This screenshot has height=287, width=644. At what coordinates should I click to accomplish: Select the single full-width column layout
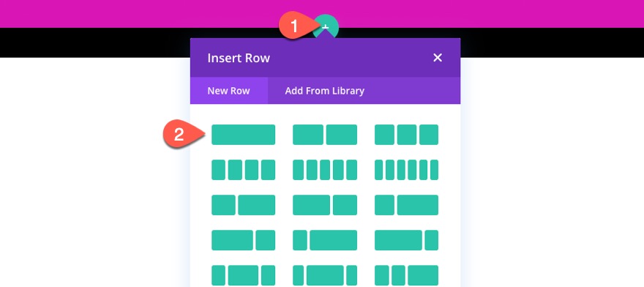click(243, 135)
